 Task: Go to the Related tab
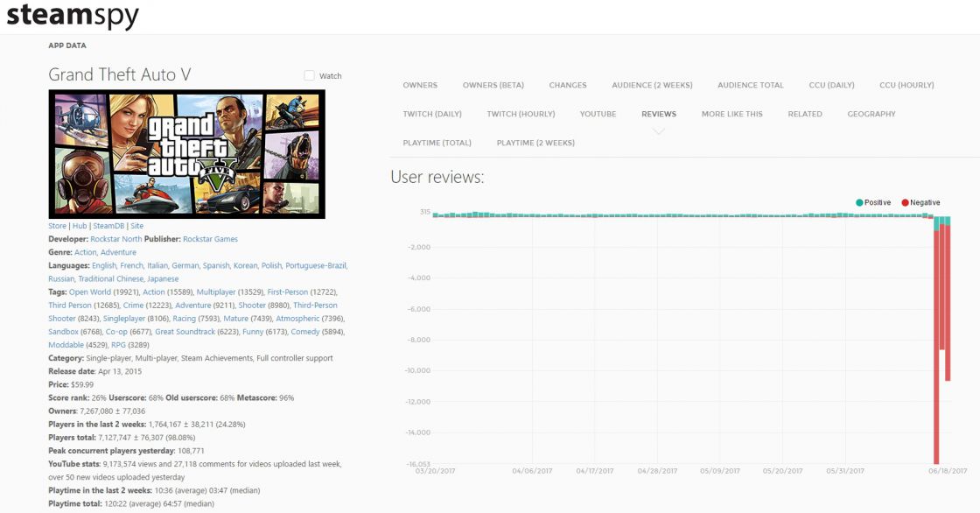(805, 114)
